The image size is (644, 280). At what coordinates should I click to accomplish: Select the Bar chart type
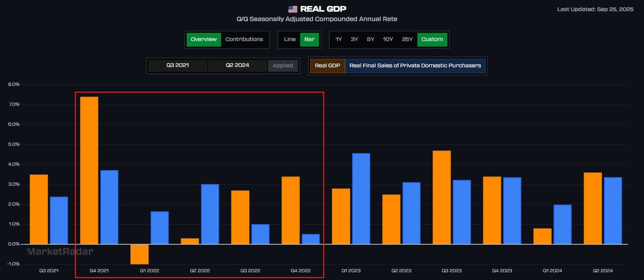click(309, 40)
